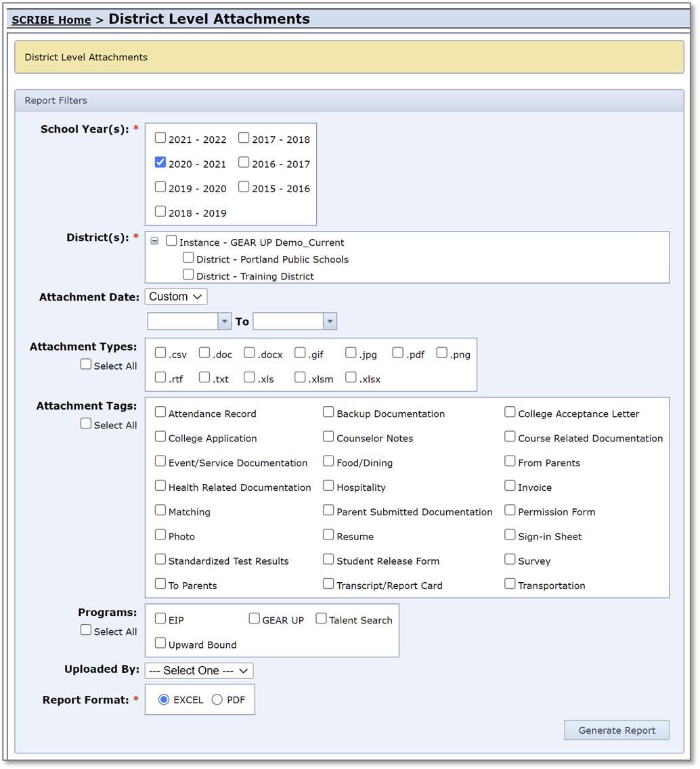Check the .gif attachment type
Viewport: 700px width, 769px height.
point(300,353)
